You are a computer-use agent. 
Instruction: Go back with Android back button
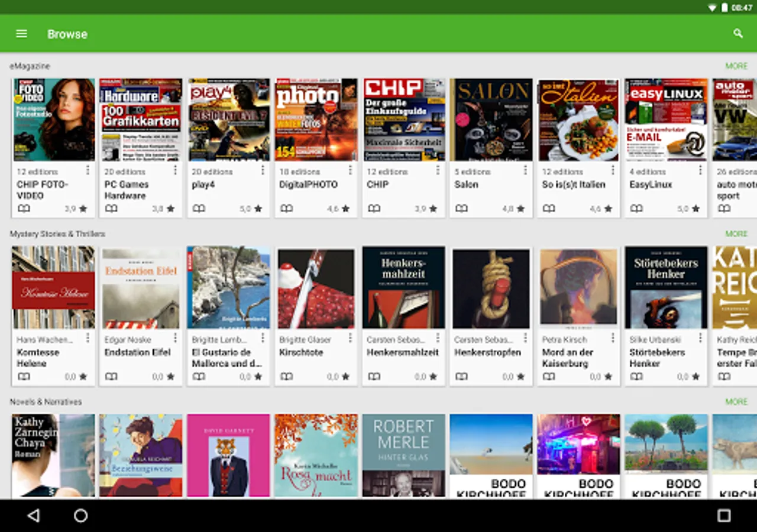coord(34,515)
